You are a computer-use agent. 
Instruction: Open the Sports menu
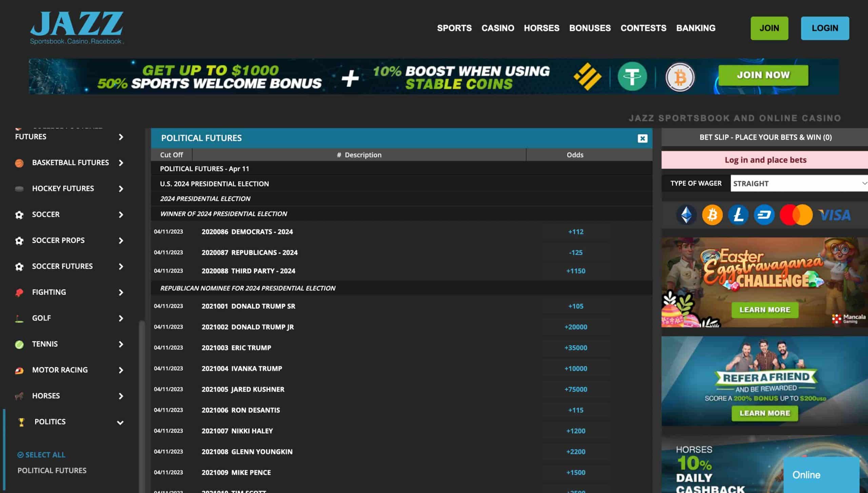pos(454,28)
